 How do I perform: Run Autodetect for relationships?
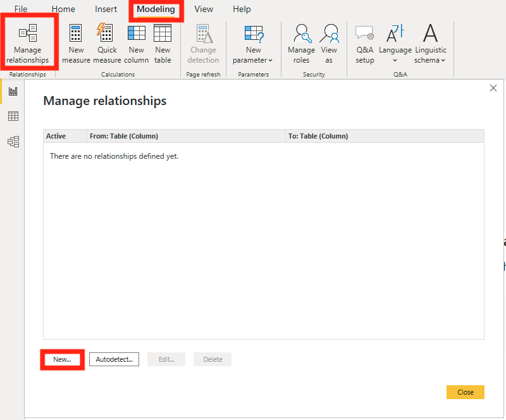coord(114,359)
